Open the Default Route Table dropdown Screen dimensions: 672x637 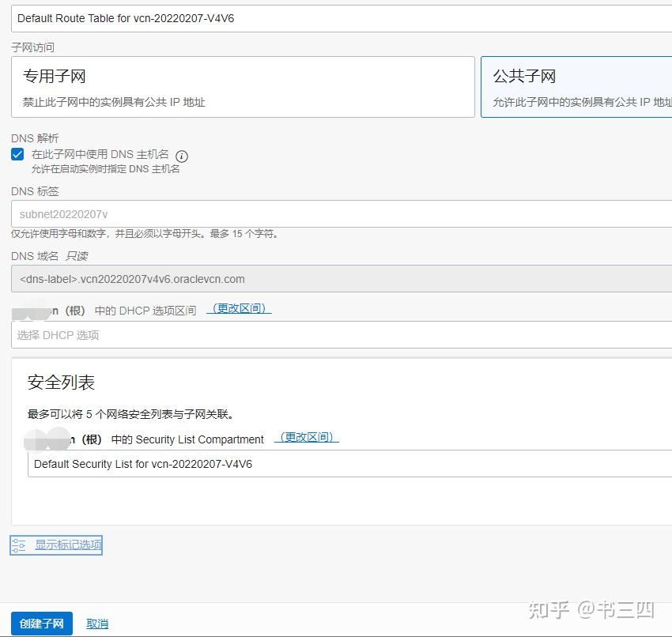[x=342, y=18]
